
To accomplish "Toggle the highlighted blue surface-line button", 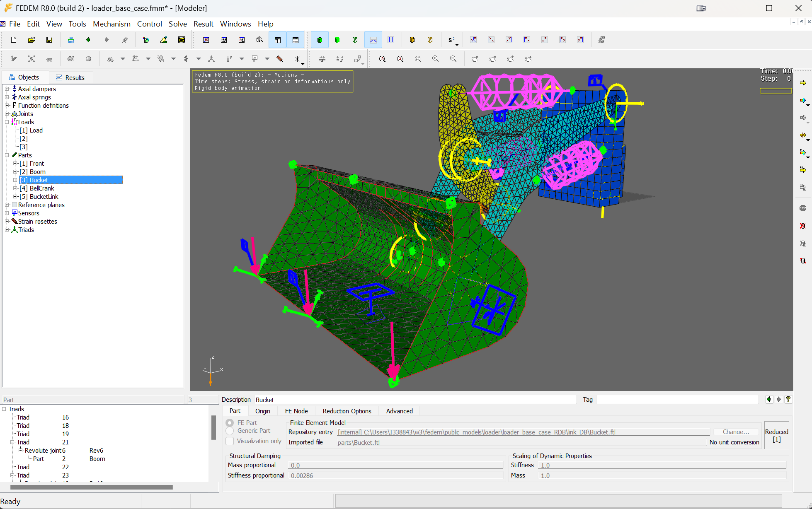I will tap(373, 40).
